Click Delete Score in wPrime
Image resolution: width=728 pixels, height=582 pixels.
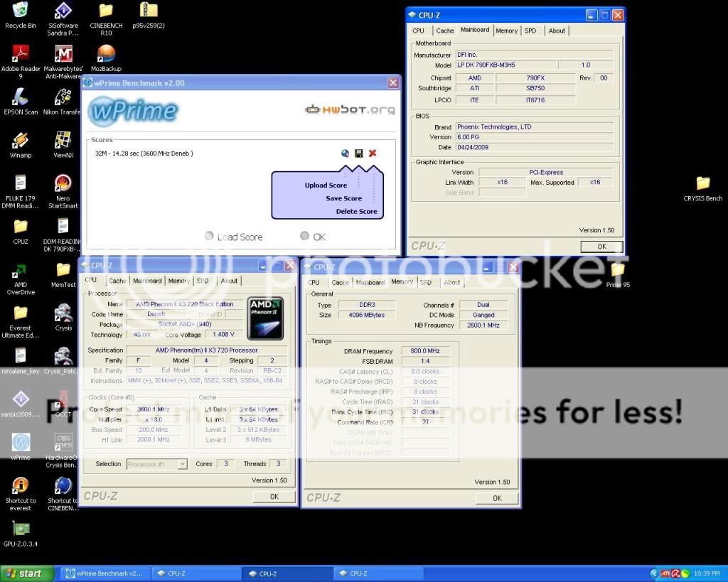(357, 211)
